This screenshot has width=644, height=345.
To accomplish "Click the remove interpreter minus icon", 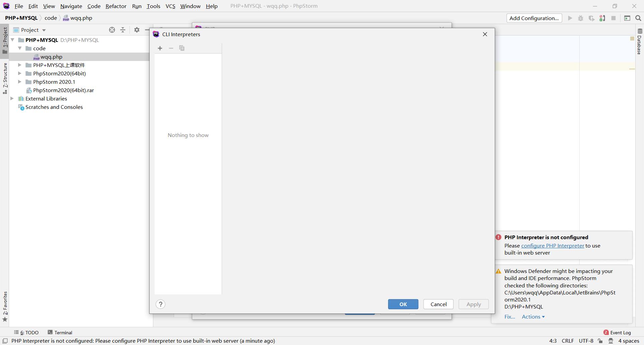I will click(x=171, y=48).
